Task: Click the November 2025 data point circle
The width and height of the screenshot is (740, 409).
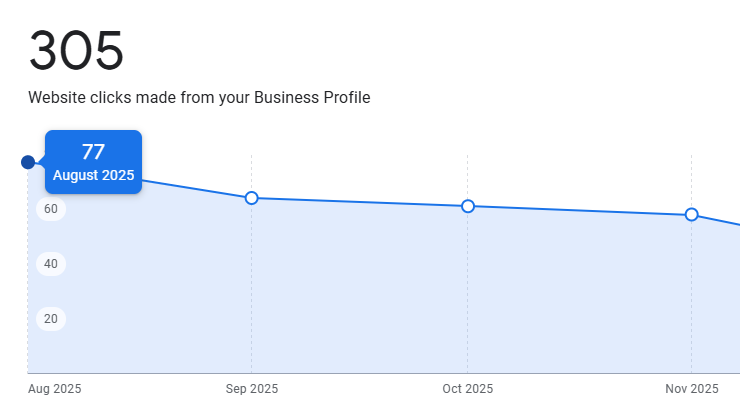Action: 692,215
